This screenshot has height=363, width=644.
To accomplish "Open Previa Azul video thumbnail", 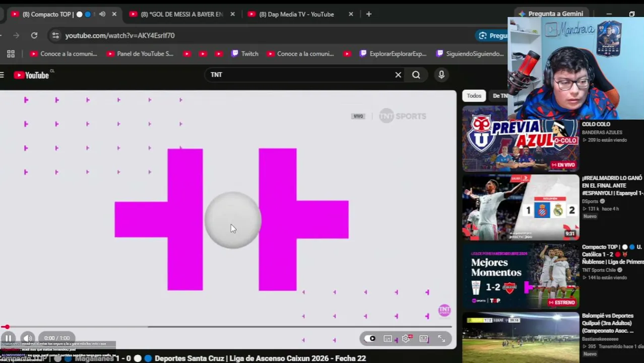I will (521, 139).
